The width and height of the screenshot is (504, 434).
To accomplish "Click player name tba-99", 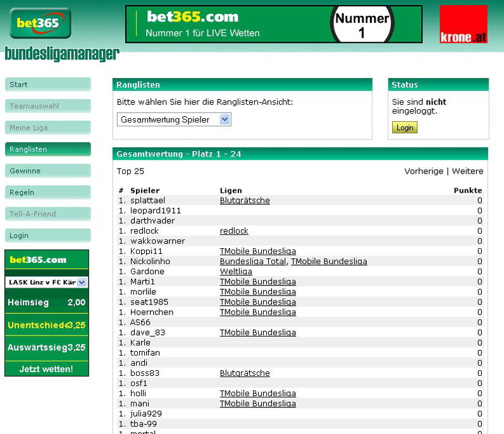I will tap(144, 424).
